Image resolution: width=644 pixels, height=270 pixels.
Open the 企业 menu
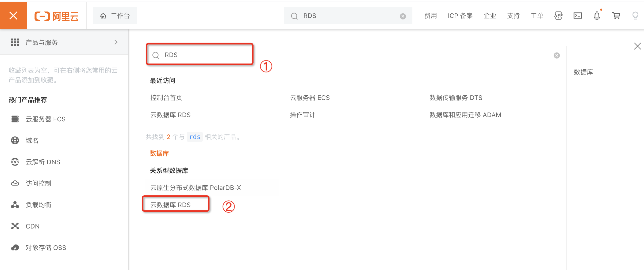pyautogui.click(x=490, y=16)
